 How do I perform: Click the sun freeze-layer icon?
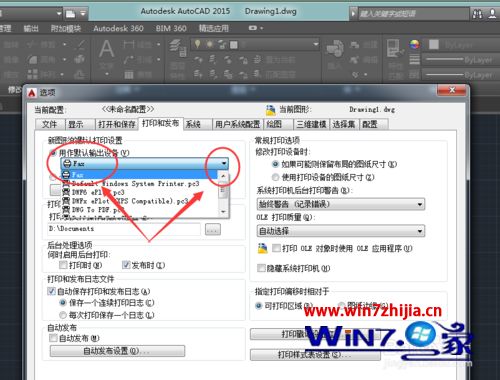(210, 44)
